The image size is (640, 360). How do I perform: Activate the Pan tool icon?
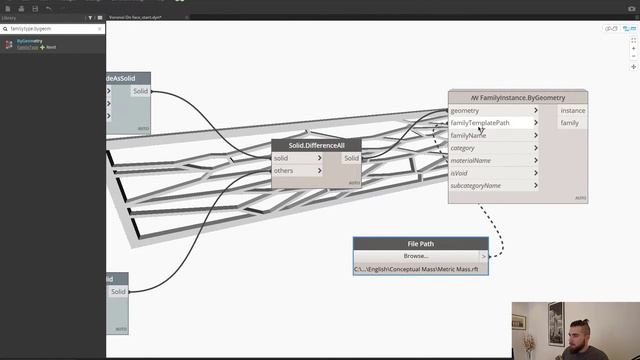click(633, 67)
